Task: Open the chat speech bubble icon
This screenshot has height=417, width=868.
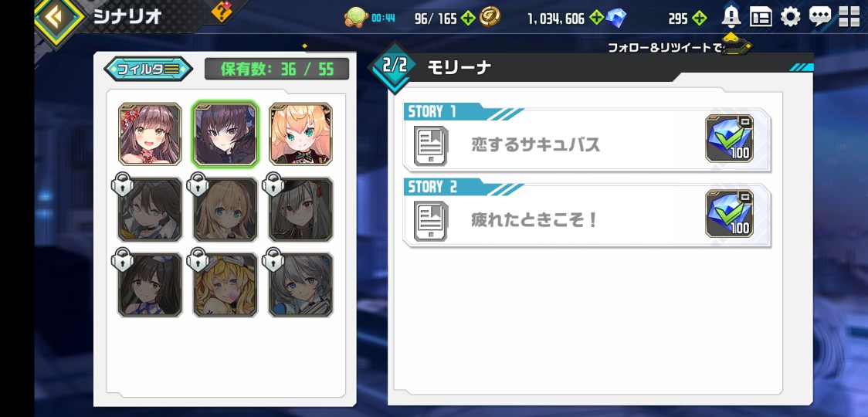Action: click(820, 17)
